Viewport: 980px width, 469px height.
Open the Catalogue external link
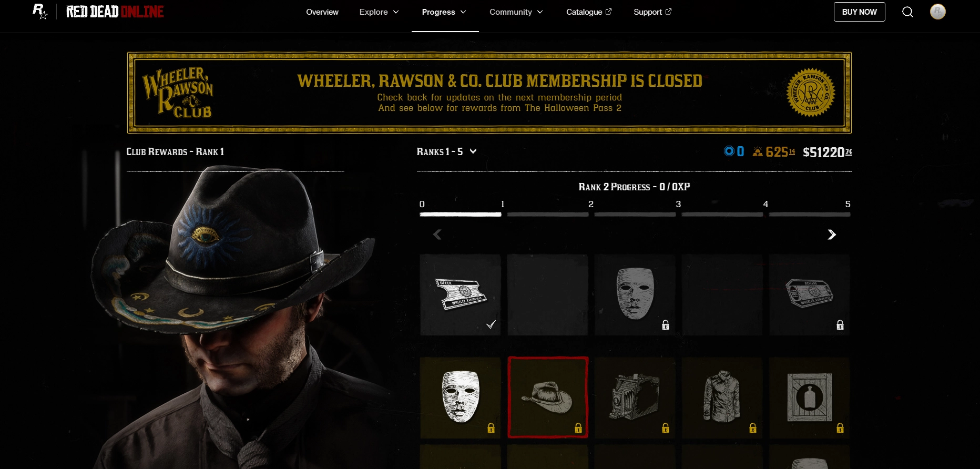(x=589, y=12)
